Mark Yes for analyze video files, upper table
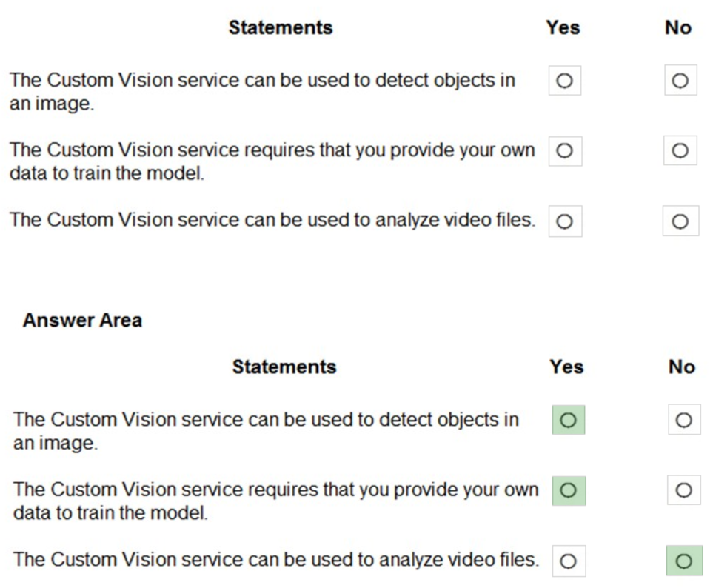The image size is (713, 588). coord(564,221)
